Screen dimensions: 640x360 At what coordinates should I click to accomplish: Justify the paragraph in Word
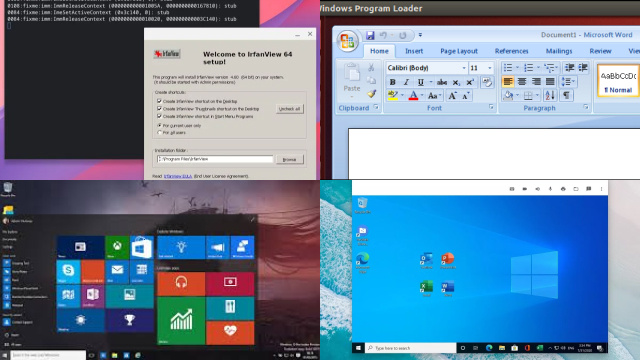point(550,82)
